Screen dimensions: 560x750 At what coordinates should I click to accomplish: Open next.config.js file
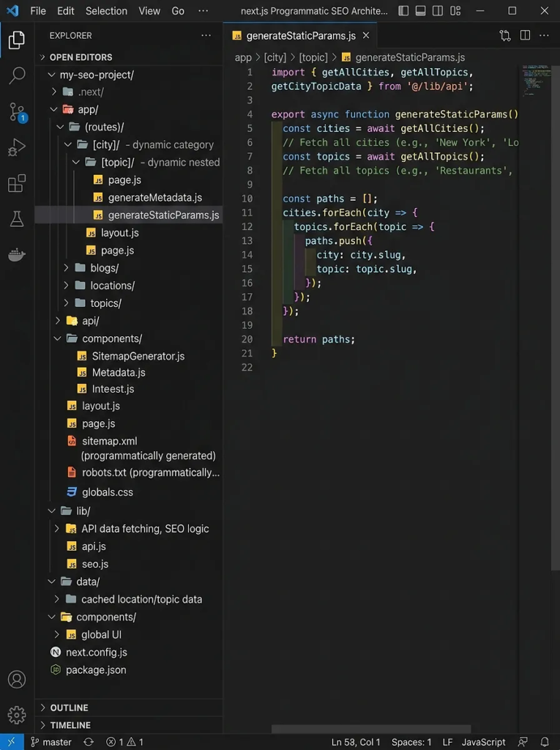(x=129, y=652)
